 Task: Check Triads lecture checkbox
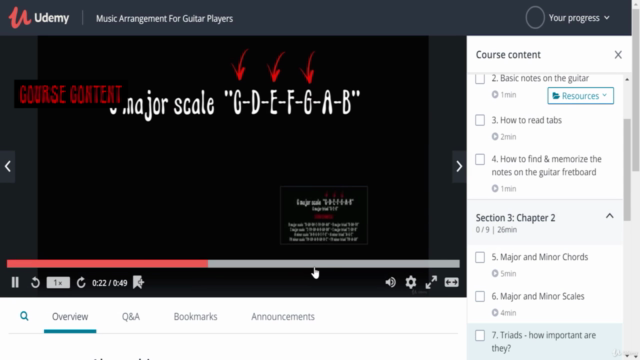[480, 336]
